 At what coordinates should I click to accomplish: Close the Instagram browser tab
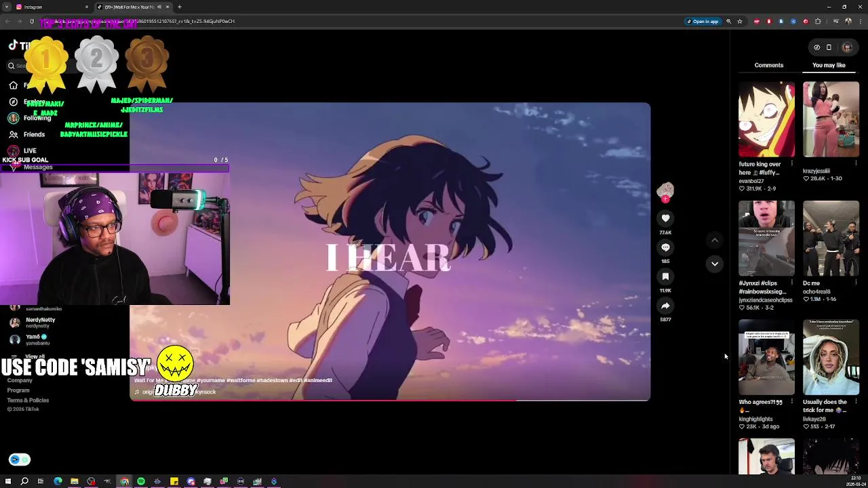(87, 7)
